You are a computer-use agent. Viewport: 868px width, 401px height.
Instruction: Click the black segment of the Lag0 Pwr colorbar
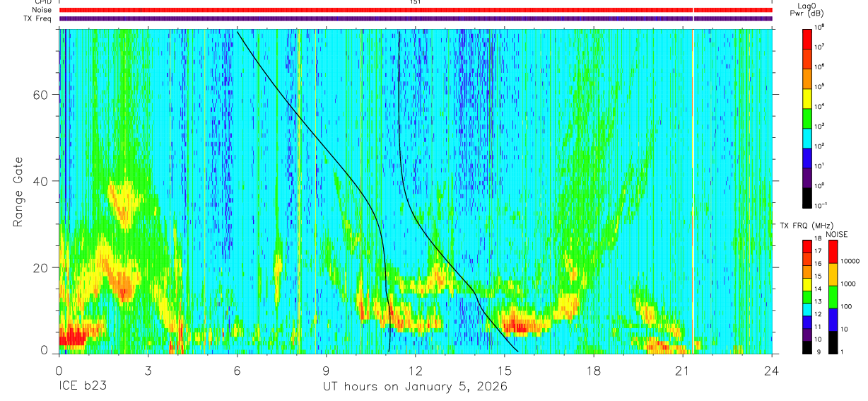coord(807,198)
